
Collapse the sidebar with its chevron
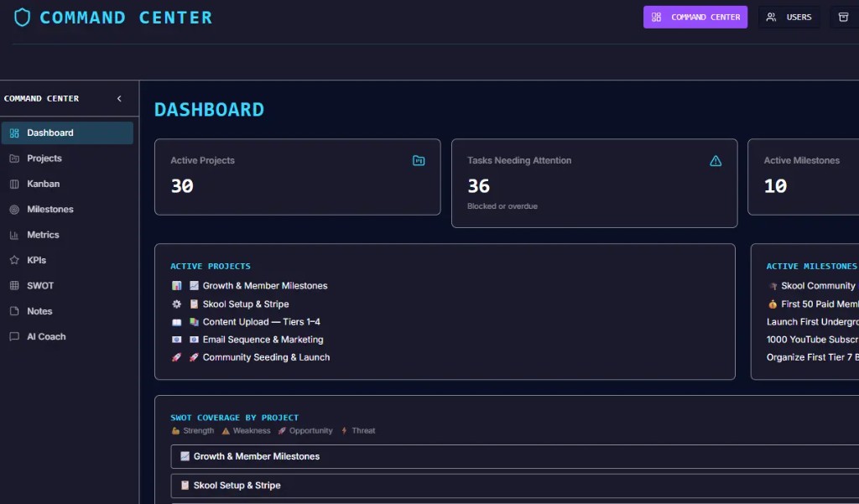coord(119,98)
